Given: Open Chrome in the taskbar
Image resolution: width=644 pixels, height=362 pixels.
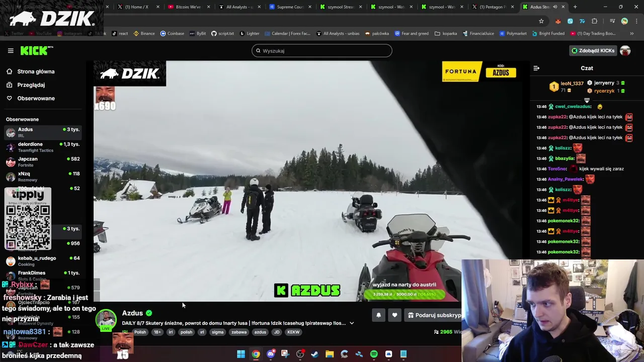Looking at the screenshot, I should coord(256,354).
